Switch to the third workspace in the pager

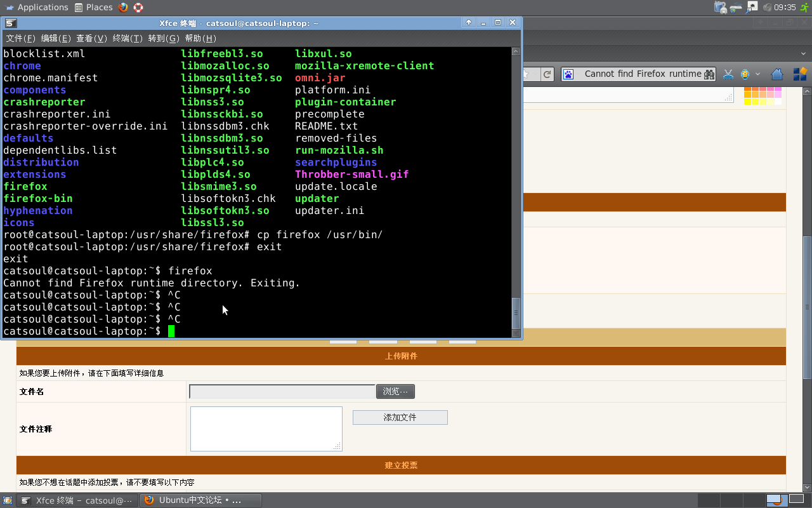[x=754, y=500]
